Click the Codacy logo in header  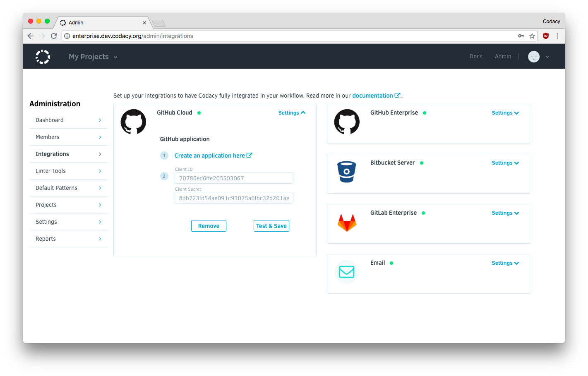coord(43,57)
